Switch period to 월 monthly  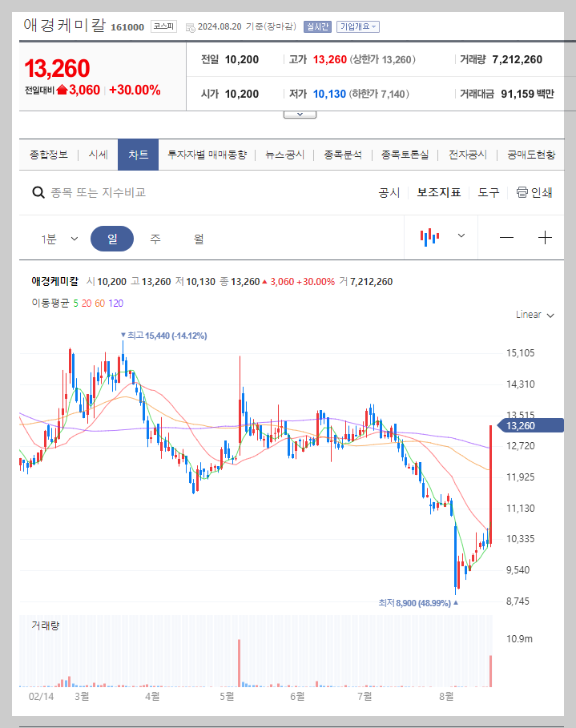(x=196, y=237)
